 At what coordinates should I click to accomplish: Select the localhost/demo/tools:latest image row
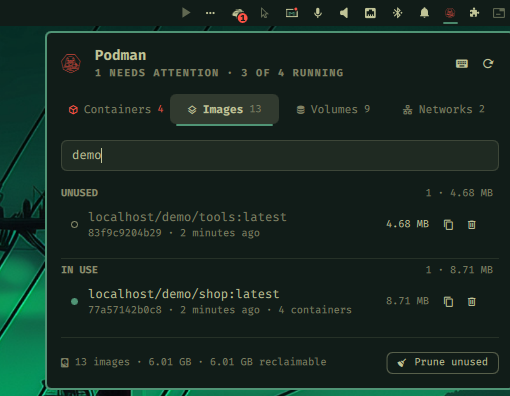[x=280, y=225]
